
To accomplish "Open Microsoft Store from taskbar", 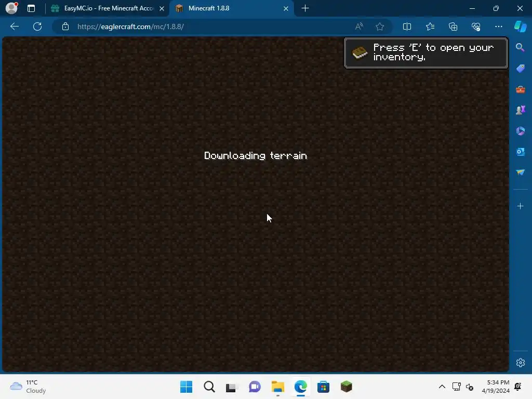I will click(x=323, y=387).
